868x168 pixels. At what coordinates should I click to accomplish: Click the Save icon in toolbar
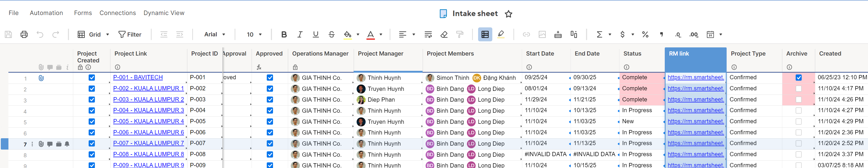tap(8, 34)
